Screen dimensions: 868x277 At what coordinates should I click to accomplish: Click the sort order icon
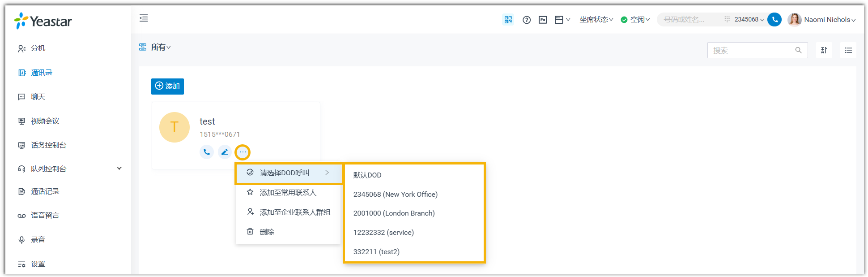click(x=824, y=50)
